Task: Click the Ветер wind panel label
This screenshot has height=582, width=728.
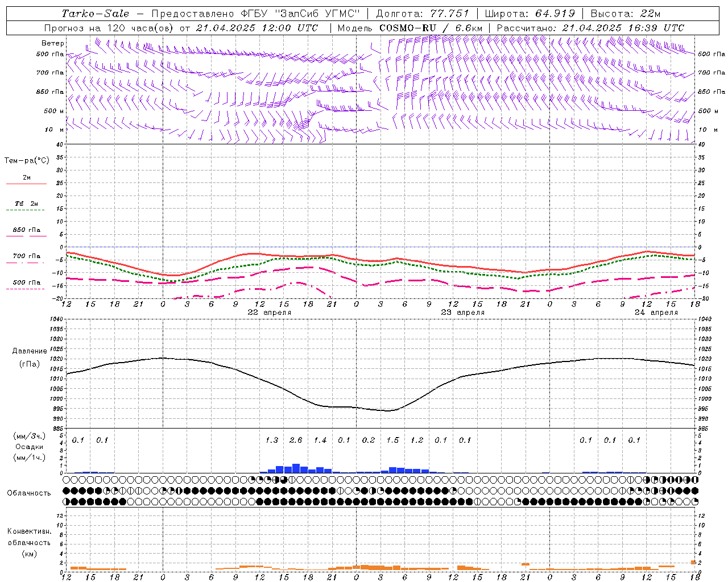Action: 53,43
